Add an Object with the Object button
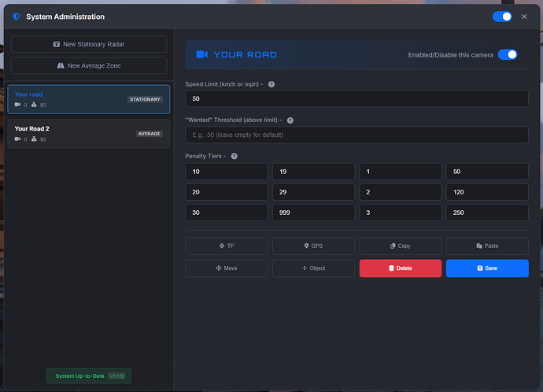The image size is (543, 392). pyautogui.click(x=313, y=268)
